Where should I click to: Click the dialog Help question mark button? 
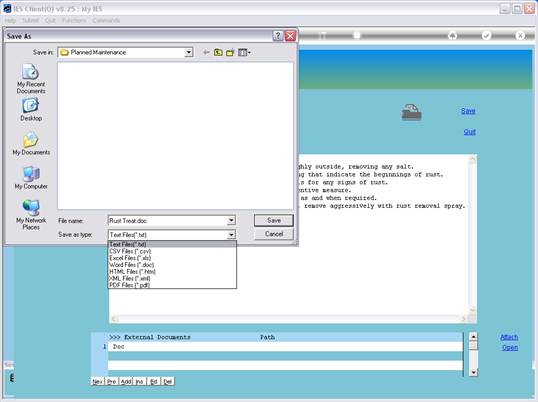click(278, 36)
